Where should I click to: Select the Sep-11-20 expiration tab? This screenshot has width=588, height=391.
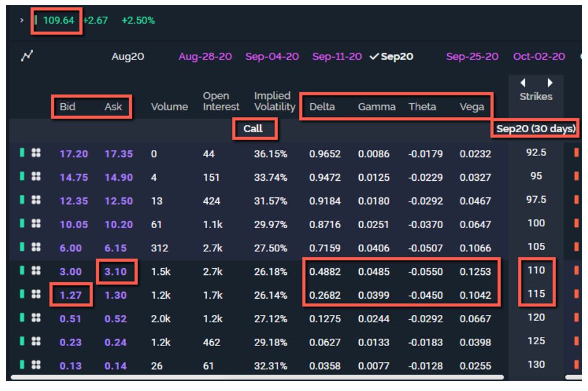click(x=337, y=57)
